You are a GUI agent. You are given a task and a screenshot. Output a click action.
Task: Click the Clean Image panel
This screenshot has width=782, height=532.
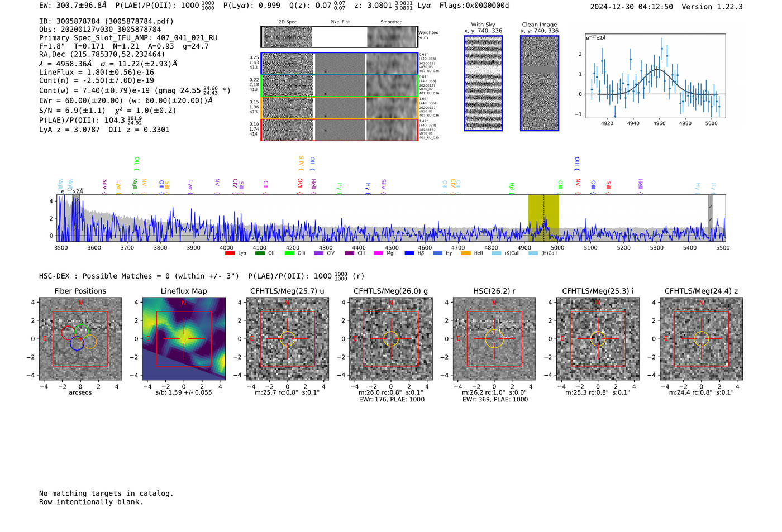540,83
